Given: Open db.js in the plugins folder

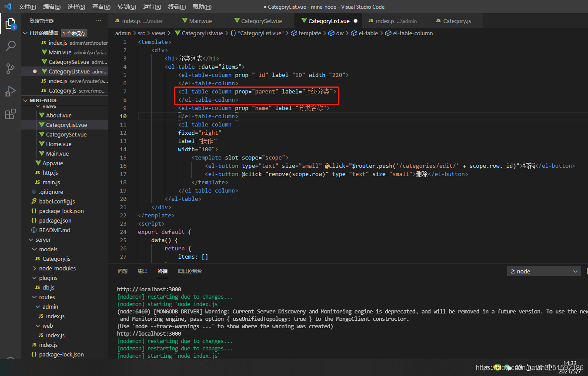Looking at the screenshot, I should coord(48,287).
